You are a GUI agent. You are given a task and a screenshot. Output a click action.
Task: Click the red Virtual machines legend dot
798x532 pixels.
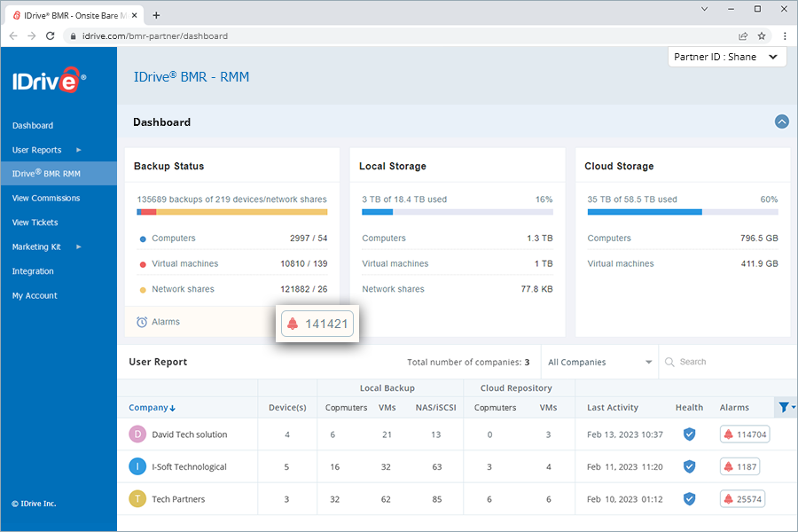pos(143,264)
